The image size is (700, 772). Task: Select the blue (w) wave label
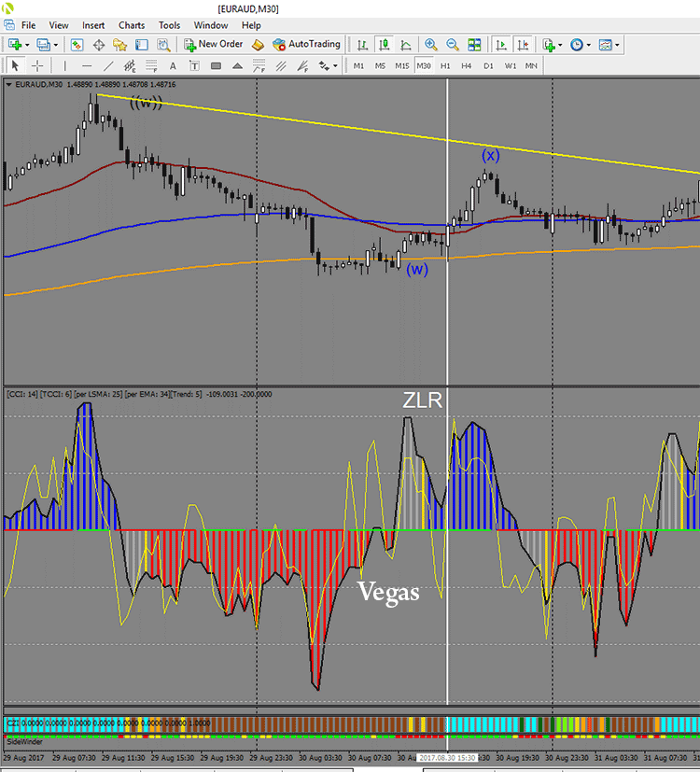coord(417,270)
